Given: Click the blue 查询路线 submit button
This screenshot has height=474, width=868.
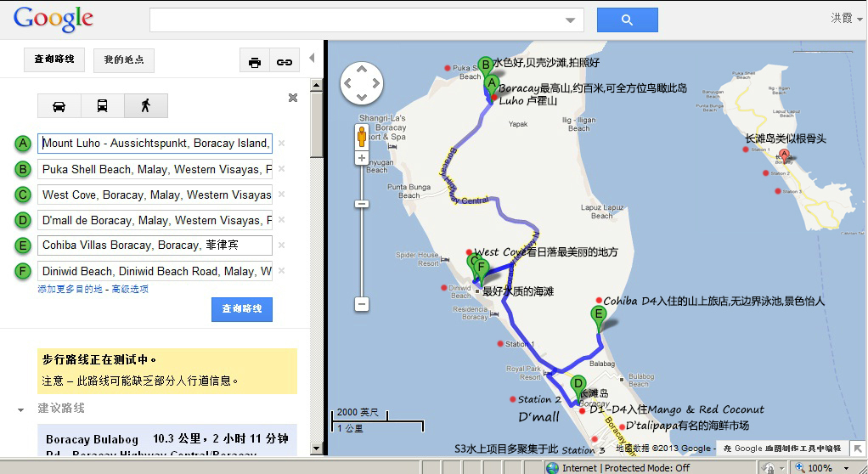Looking at the screenshot, I should pos(242,309).
